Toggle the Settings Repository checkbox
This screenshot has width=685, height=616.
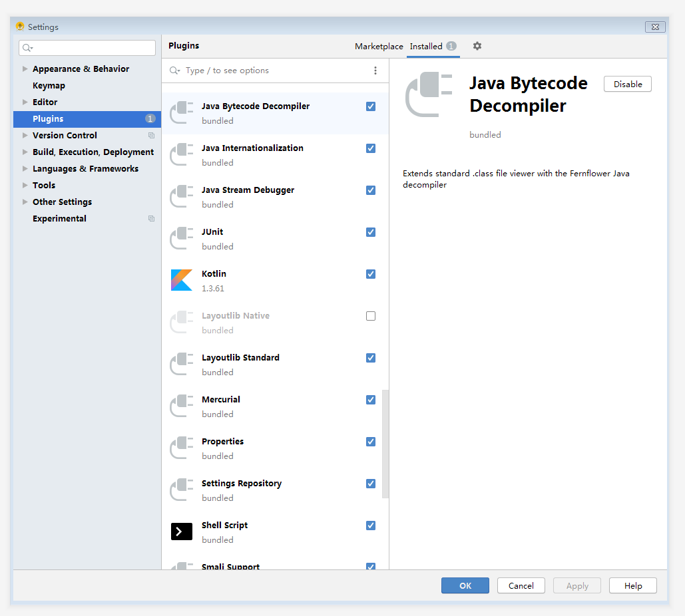point(371,484)
